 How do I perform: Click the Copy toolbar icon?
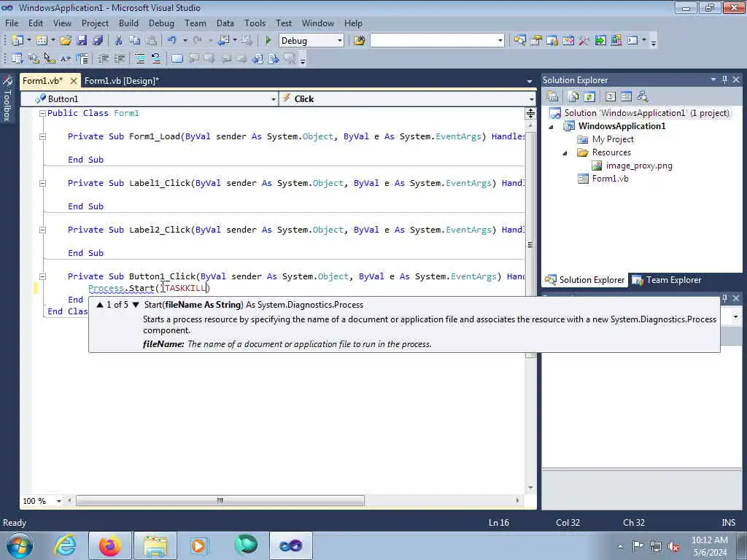135,41
